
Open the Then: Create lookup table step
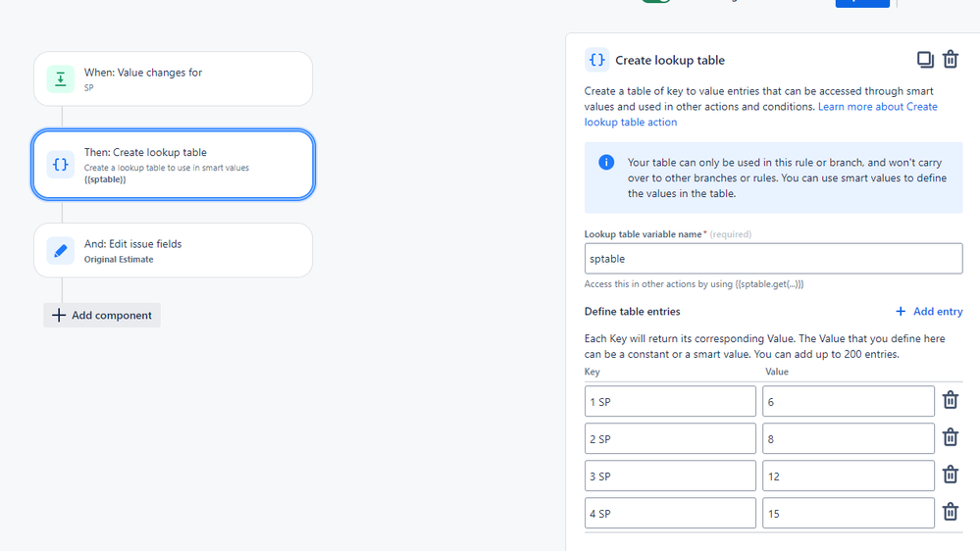(x=173, y=165)
